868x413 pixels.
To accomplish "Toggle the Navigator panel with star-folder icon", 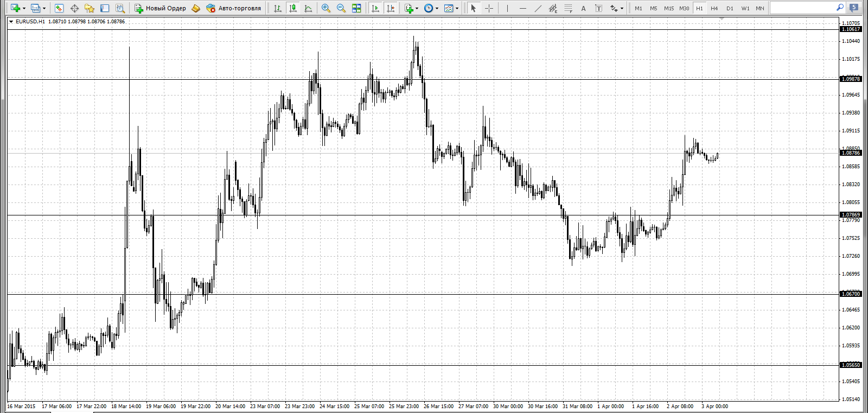I will 90,8.
